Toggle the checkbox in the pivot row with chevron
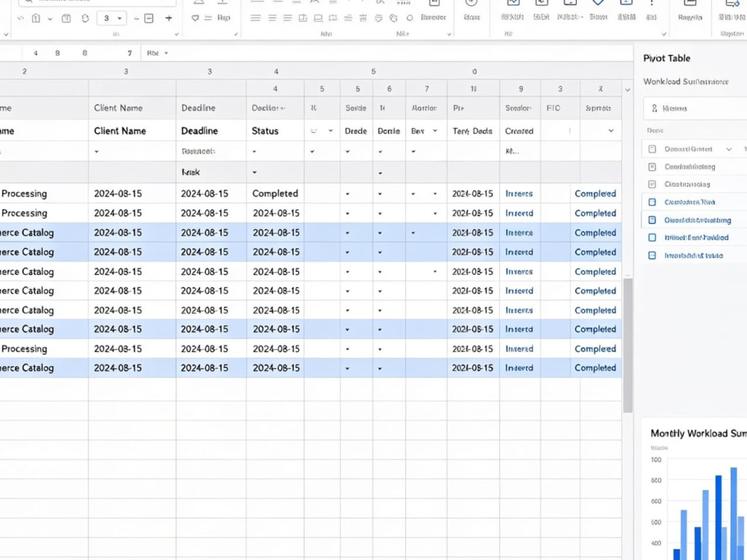This screenshot has width=747, height=560. [x=652, y=149]
